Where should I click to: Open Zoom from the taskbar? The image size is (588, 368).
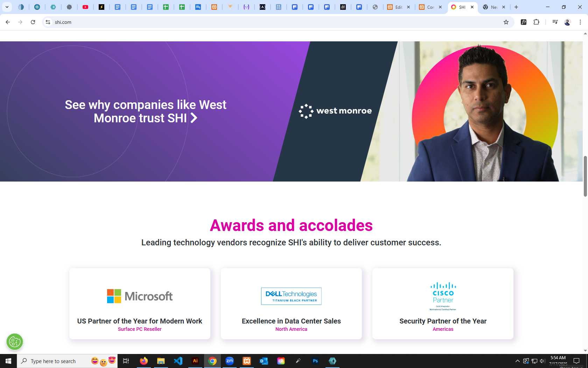pos(230,361)
